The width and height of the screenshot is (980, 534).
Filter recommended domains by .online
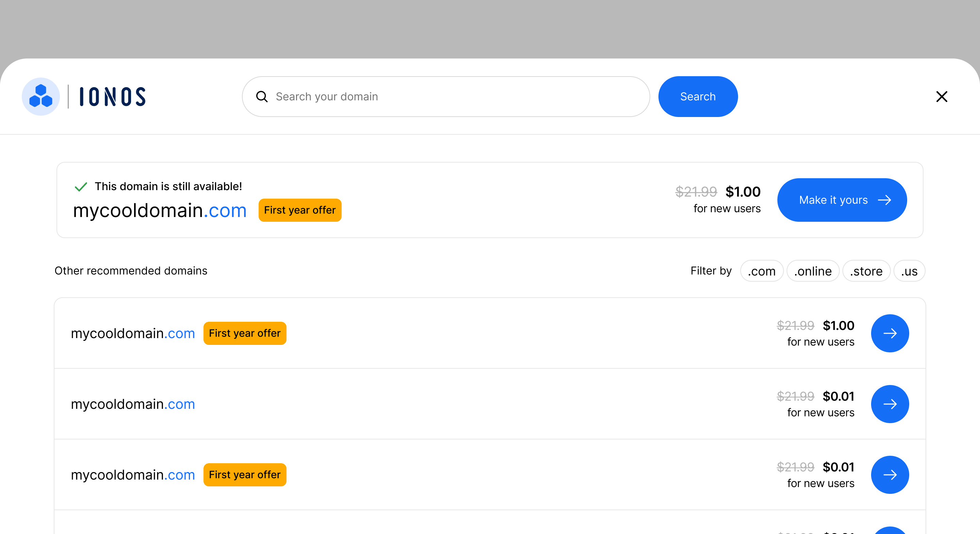point(813,271)
